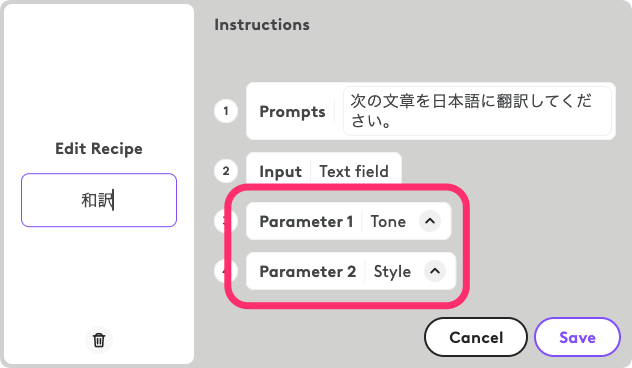This screenshot has width=632, height=368.
Task: Click the Cancel button
Action: (x=476, y=337)
